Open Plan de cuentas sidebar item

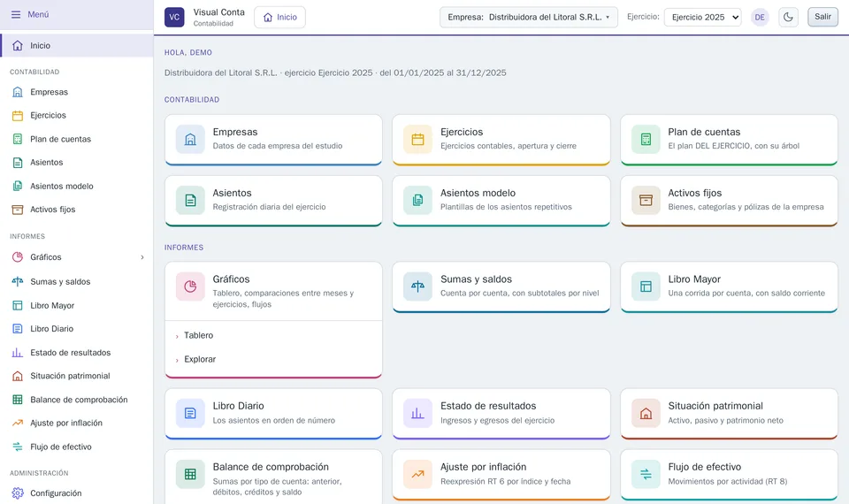[77, 139]
